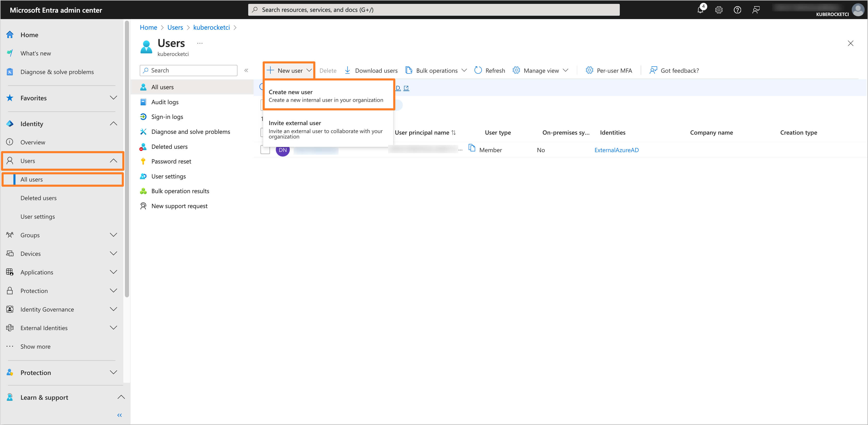Select Invite external user option
The width and height of the screenshot is (868, 425).
[326, 129]
